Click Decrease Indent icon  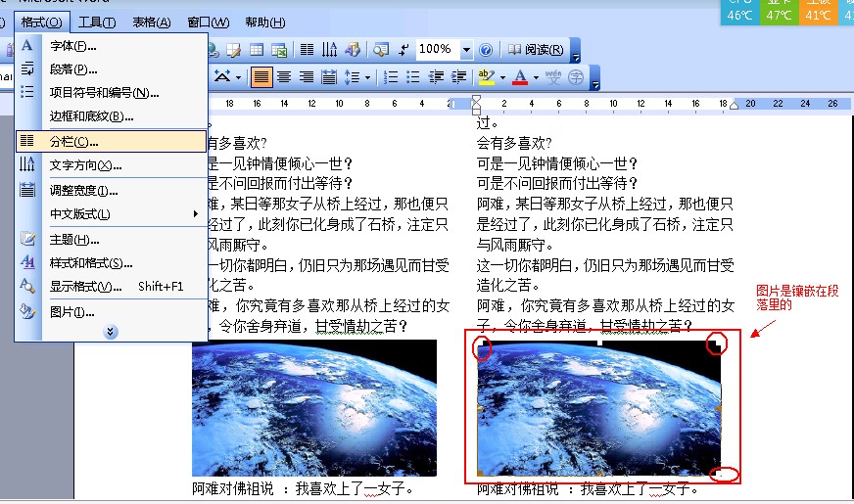tap(436, 77)
